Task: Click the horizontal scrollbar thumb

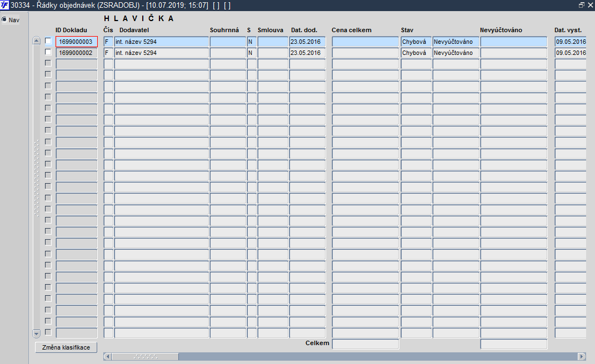Action: point(145,356)
